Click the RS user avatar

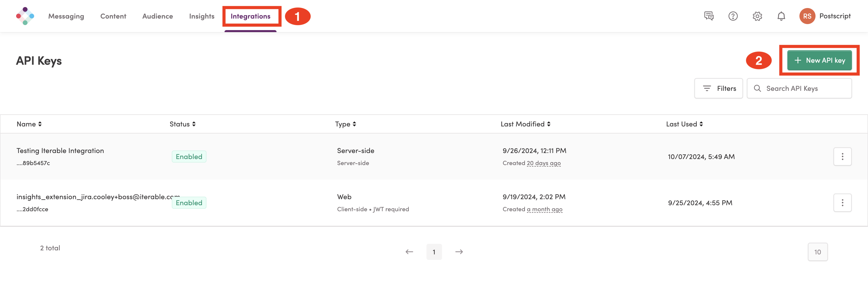click(x=807, y=16)
